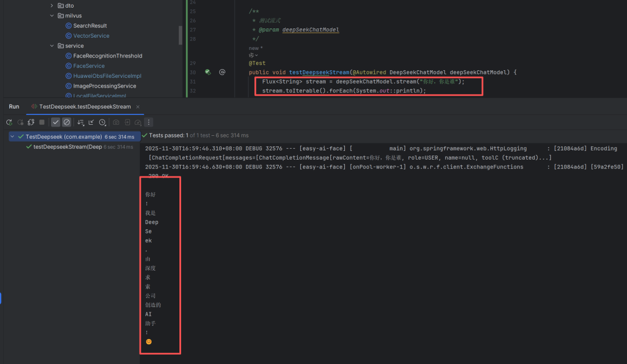The width and height of the screenshot is (627, 364).
Task: Collapse the milvus package folder
Action: 52,16
